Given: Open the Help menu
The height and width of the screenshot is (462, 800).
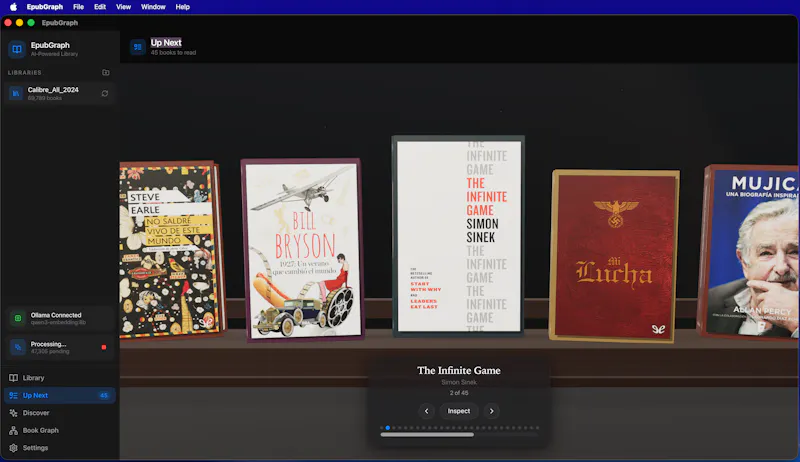Looking at the screenshot, I should pos(183,7).
